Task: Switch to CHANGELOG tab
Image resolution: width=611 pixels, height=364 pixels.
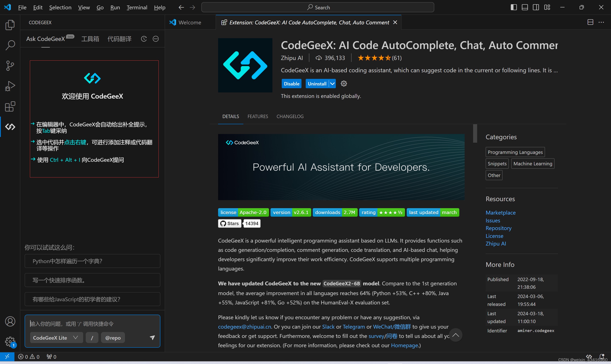Action: (290, 116)
